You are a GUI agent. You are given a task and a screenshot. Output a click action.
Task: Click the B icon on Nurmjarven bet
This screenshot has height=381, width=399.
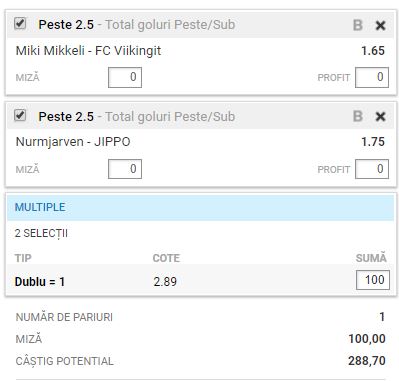point(358,116)
